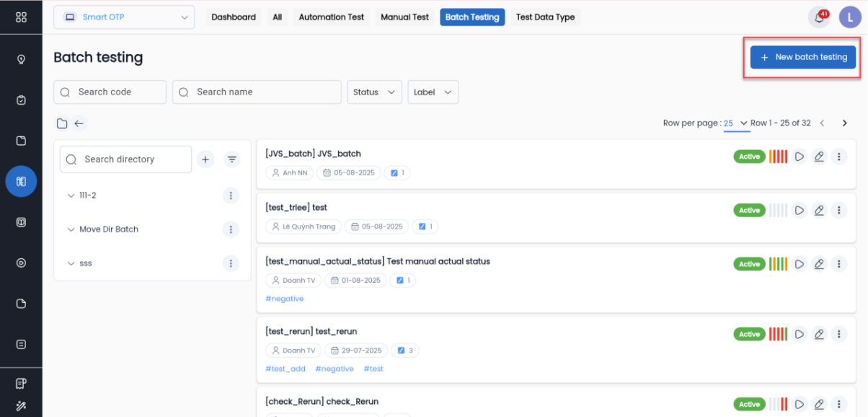Image resolution: width=868 pixels, height=417 pixels.
Task: Click the Search code input field
Action: (x=110, y=92)
